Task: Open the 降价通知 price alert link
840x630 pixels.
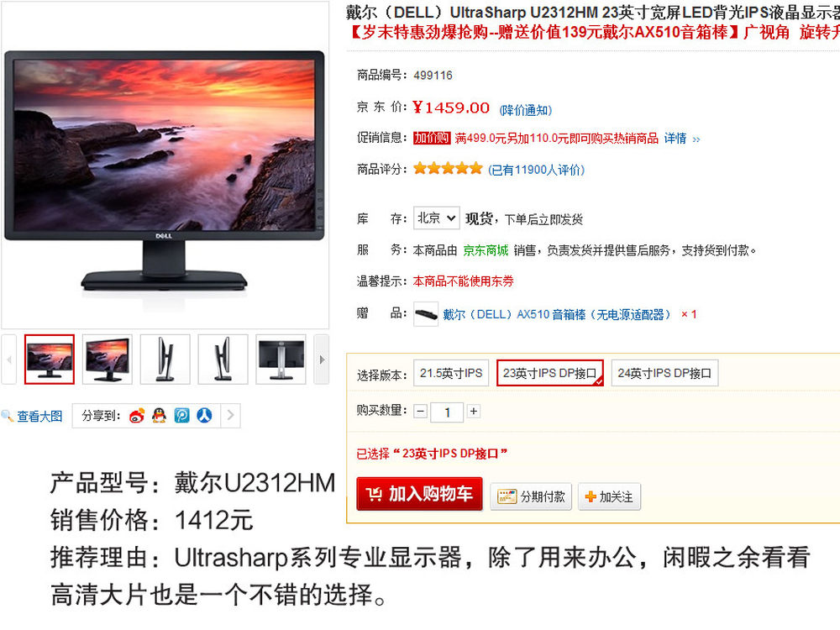Action: tap(526, 110)
